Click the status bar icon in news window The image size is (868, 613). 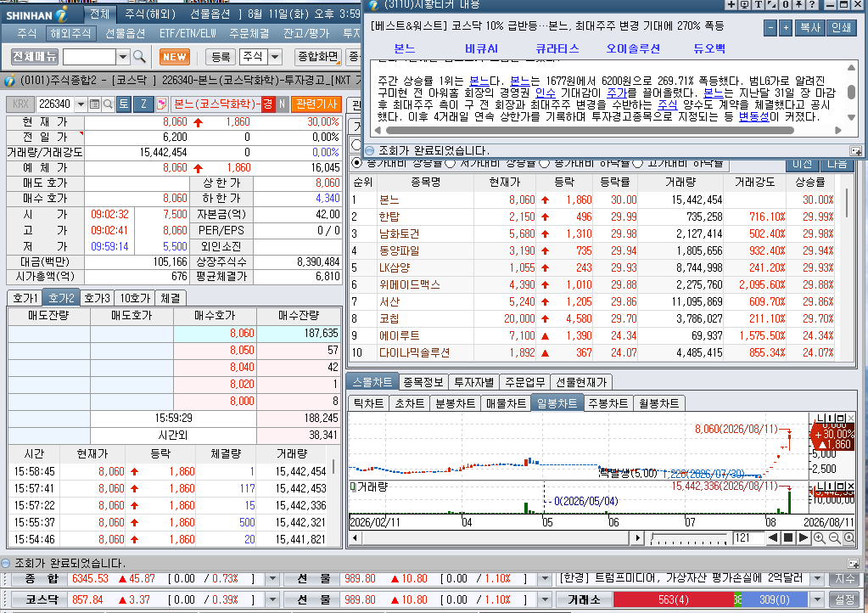tap(855, 150)
